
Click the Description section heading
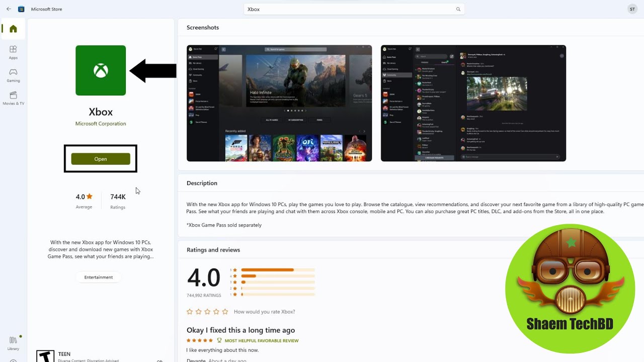202,183
